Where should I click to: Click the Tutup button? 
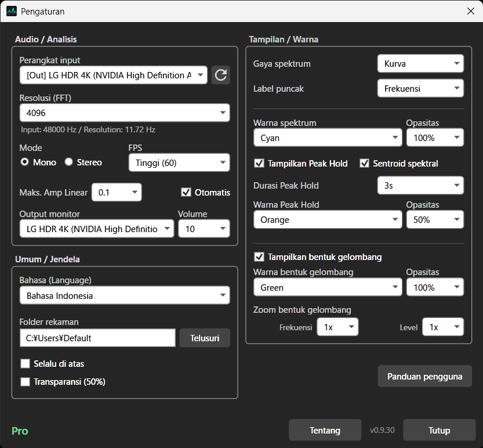click(440, 430)
